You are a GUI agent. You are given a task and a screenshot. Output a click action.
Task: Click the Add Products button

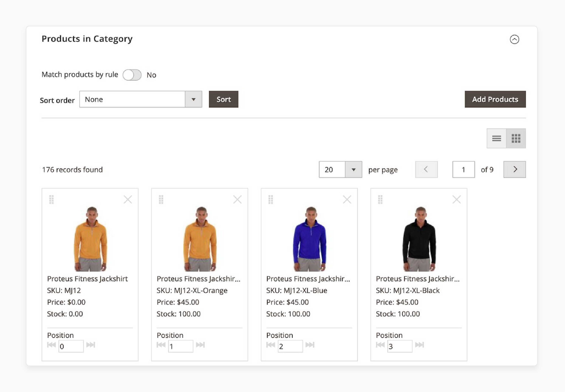pyautogui.click(x=495, y=99)
